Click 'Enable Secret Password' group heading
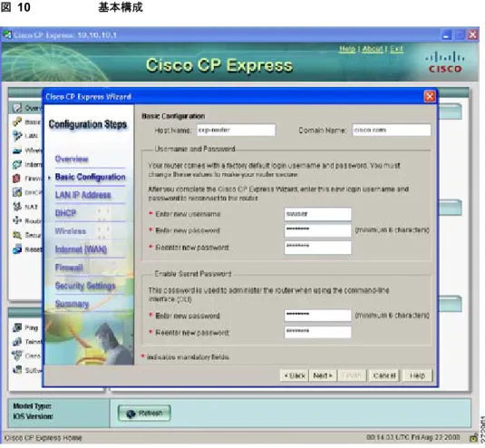The image size is (485, 448). pos(193,274)
